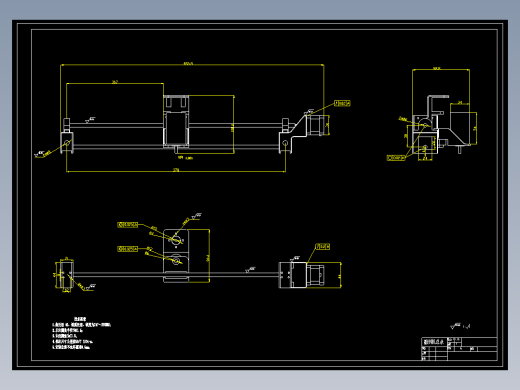Select the yellow tolerance frame beside the side view

click(x=396, y=158)
